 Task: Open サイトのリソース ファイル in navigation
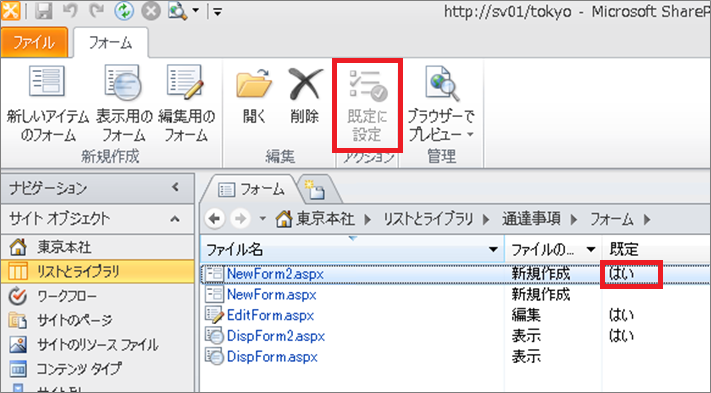pos(97,345)
